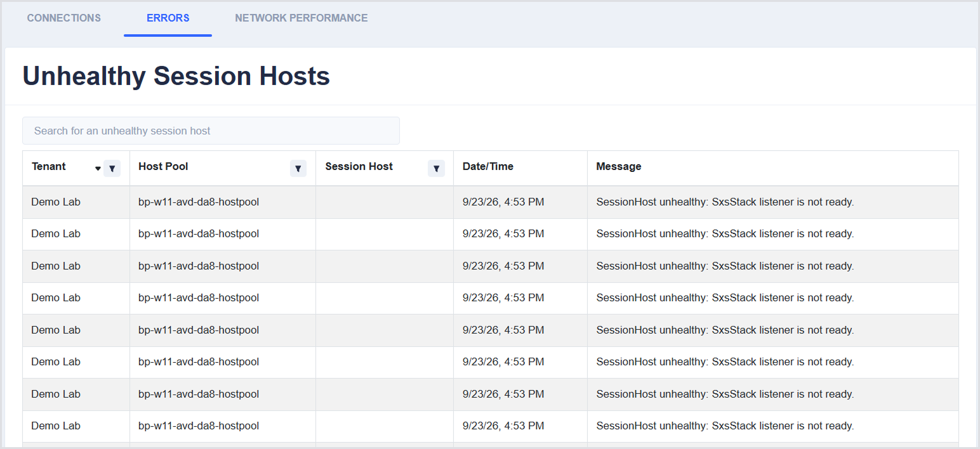Open the filter for the Tenant column
The height and width of the screenshot is (449, 980).
[x=112, y=168]
